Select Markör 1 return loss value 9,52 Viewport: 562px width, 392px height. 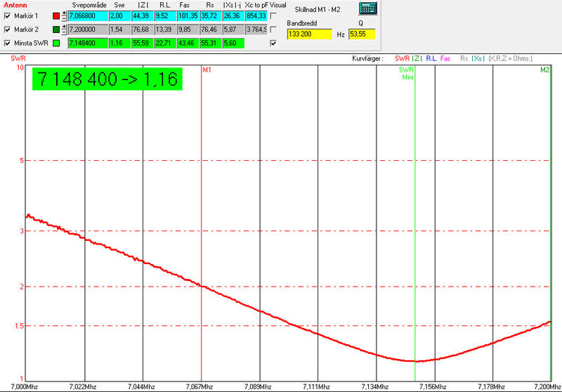coord(165,16)
